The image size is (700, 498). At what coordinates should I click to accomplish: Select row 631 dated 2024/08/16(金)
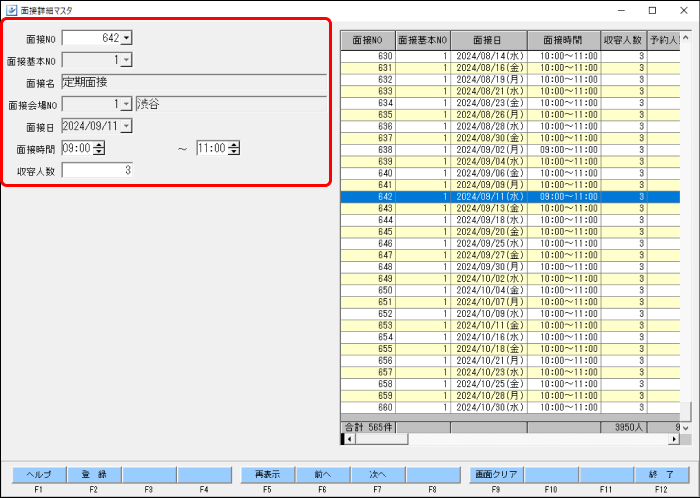[x=510, y=68]
